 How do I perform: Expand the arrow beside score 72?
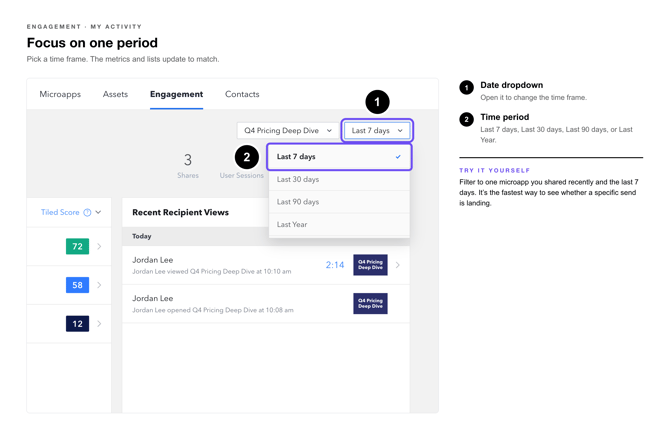coord(99,246)
